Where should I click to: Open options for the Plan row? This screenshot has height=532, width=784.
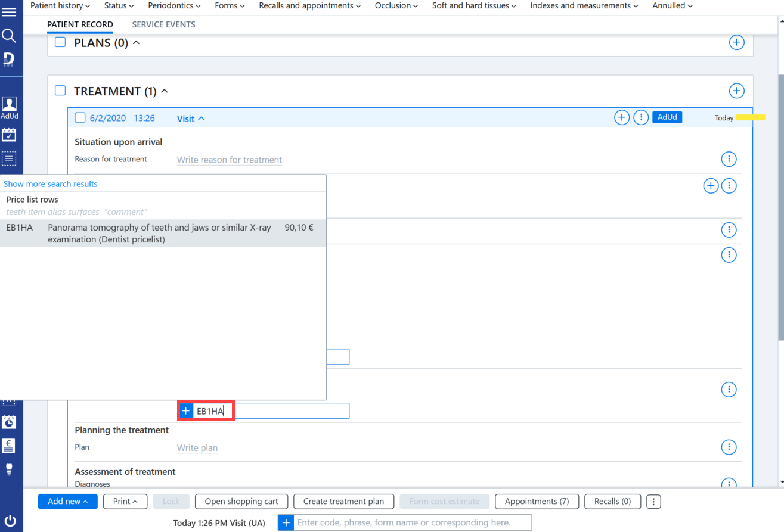[x=729, y=447]
